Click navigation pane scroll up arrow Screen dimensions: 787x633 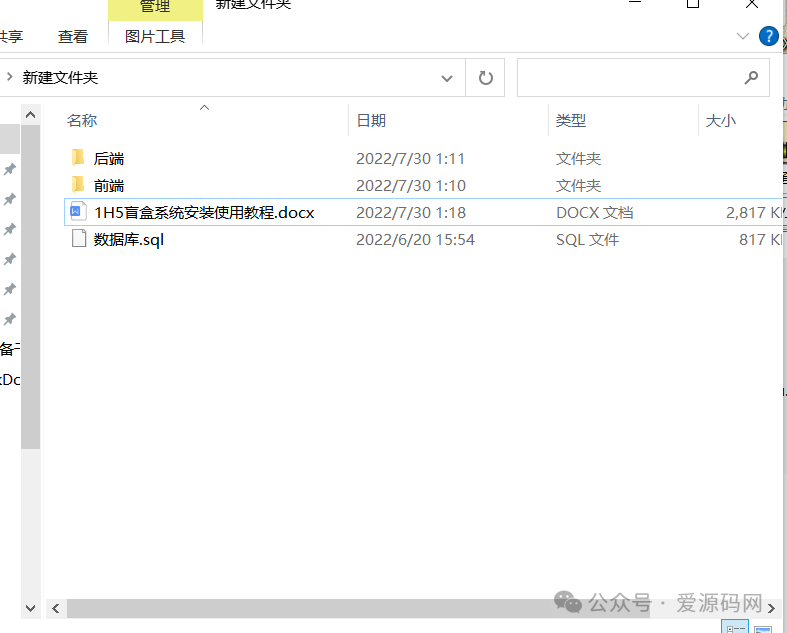30,115
